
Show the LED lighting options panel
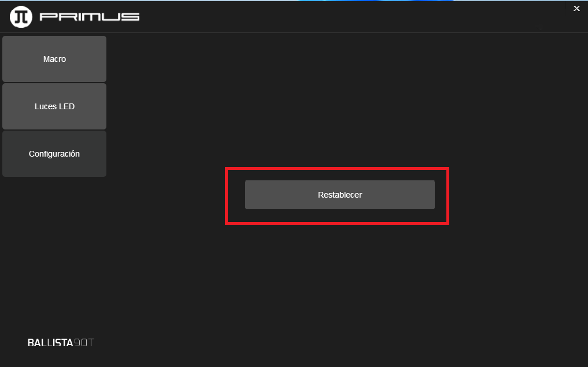tap(54, 106)
